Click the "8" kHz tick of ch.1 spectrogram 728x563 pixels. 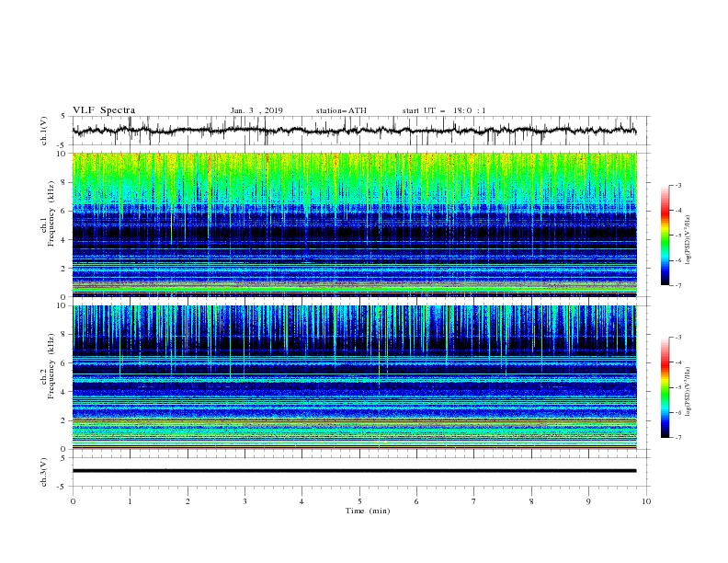[64, 182]
